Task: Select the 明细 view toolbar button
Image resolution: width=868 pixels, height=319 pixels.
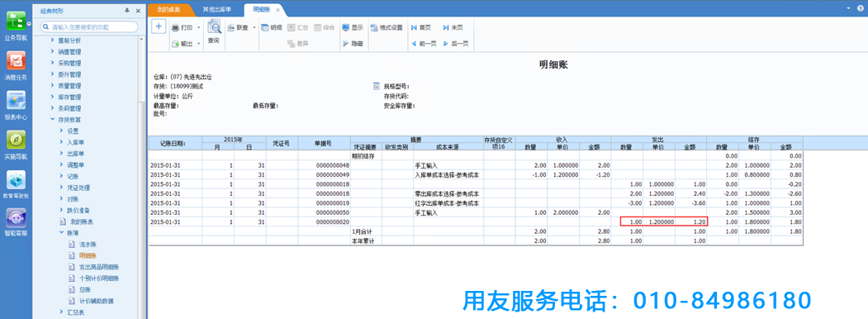Action: (272, 27)
